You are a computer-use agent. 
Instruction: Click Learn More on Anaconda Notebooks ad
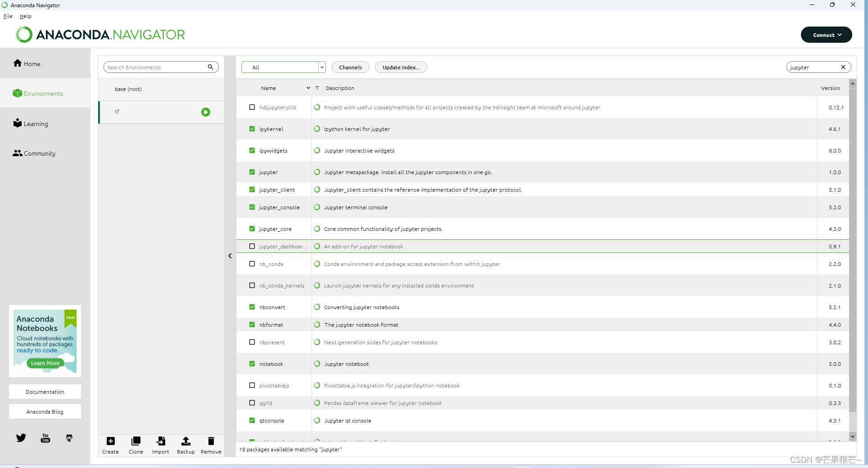(x=45, y=363)
